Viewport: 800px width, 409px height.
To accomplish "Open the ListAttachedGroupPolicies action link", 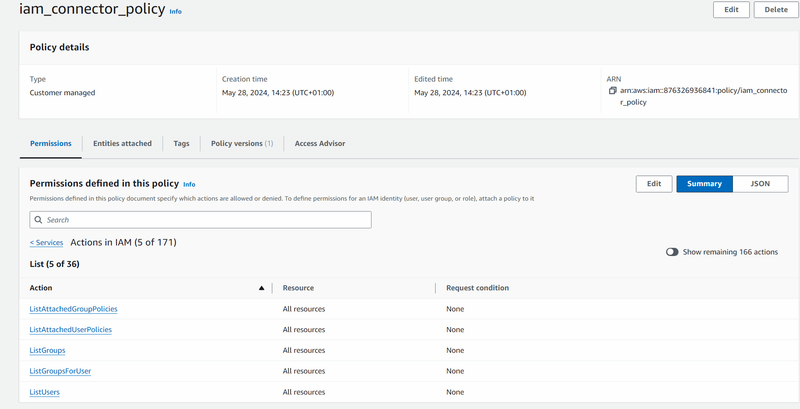I will coord(73,309).
